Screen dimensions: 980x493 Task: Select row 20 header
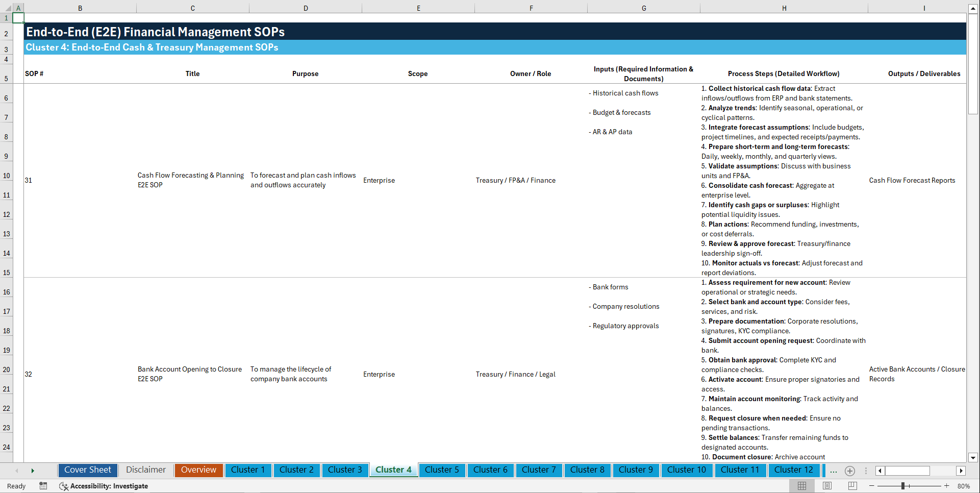(x=7, y=369)
